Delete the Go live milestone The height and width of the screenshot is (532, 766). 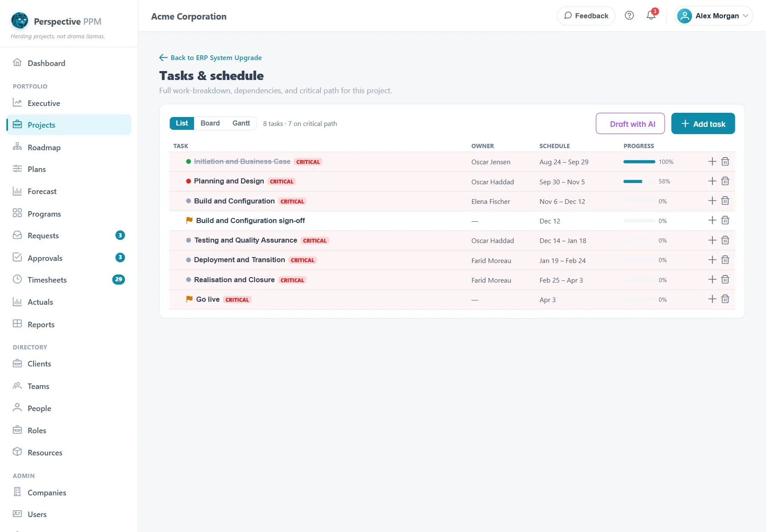pos(725,299)
